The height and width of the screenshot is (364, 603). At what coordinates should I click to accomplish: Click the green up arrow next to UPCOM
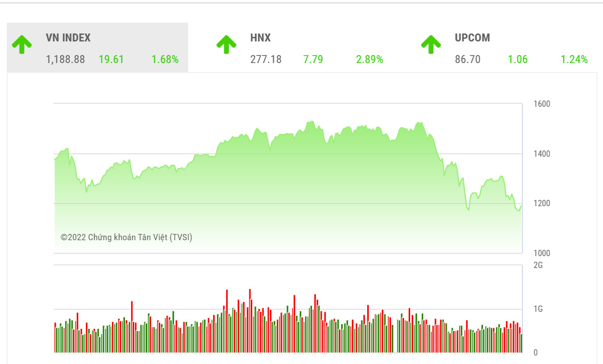pyautogui.click(x=431, y=45)
